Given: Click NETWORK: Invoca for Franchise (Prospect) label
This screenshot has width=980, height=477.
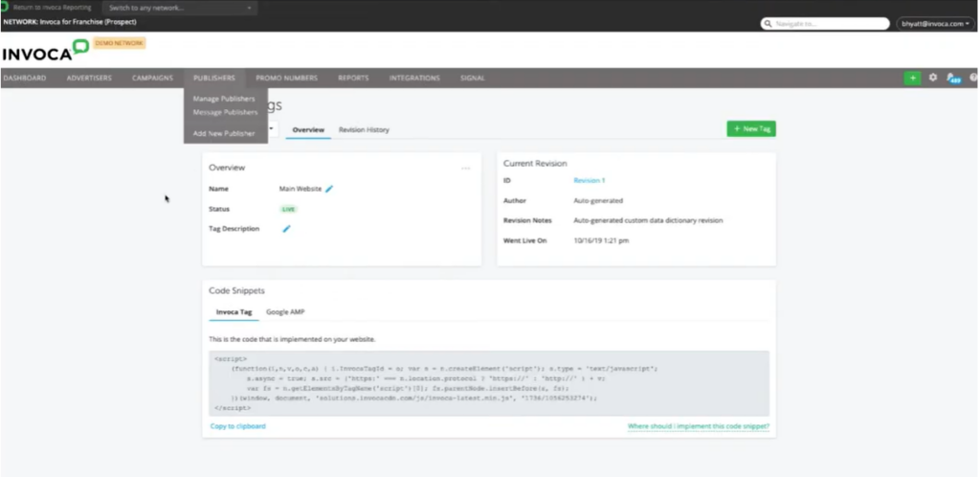Looking at the screenshot, I should pos(69,22).
